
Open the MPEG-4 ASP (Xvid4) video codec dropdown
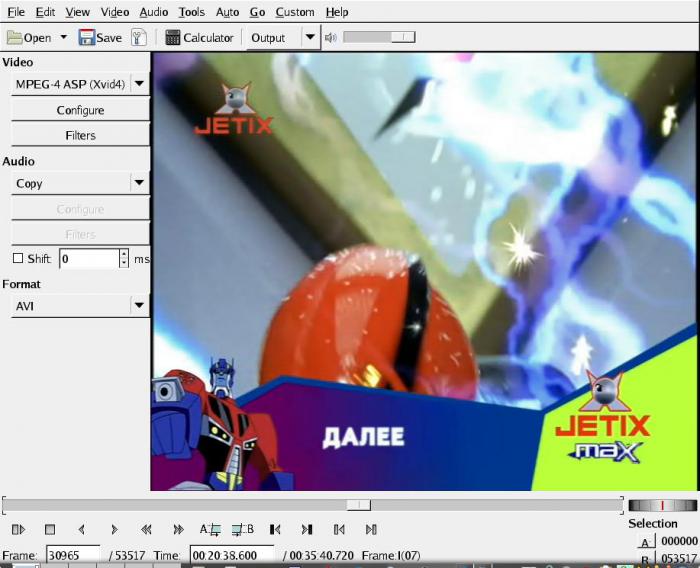point(80,84)
